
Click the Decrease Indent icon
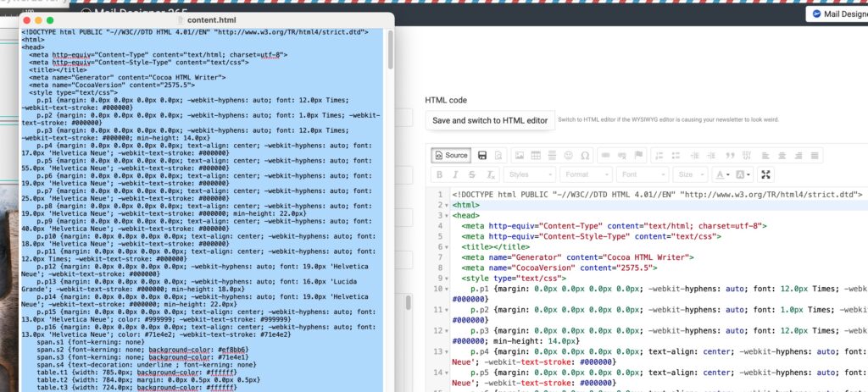pos(695,156)
